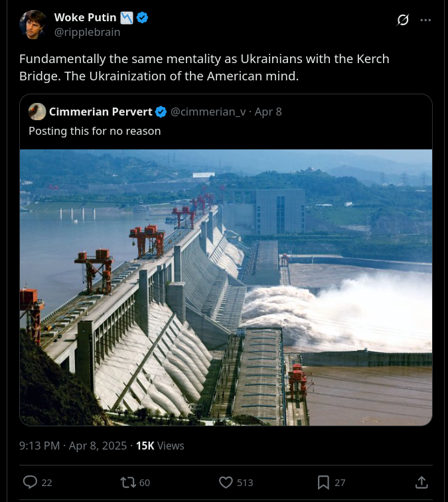Viewport: 448px width, 502px height.
Task: Click the 15K Views count
Action: (160, 446)
